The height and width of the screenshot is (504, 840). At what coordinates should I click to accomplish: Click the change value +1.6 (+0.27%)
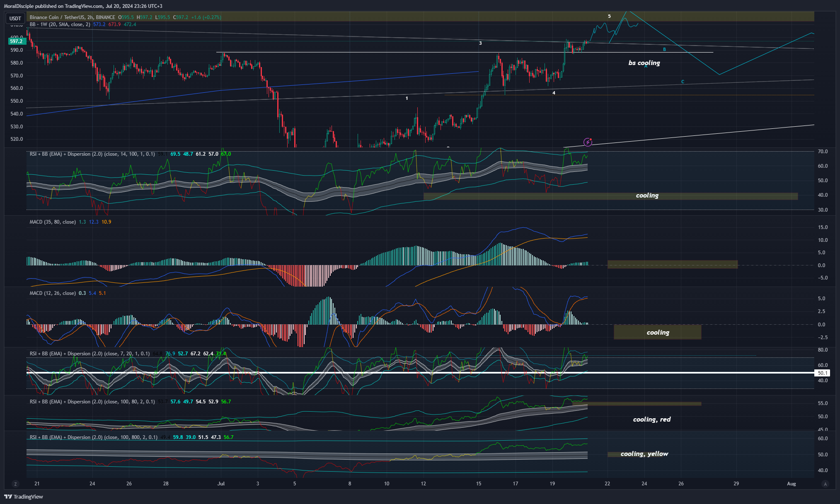(x=206, y=17)
